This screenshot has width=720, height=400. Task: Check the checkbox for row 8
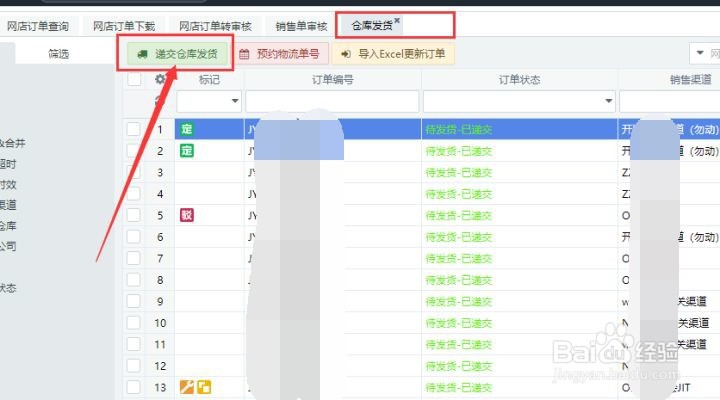click(x=134, y=280)
